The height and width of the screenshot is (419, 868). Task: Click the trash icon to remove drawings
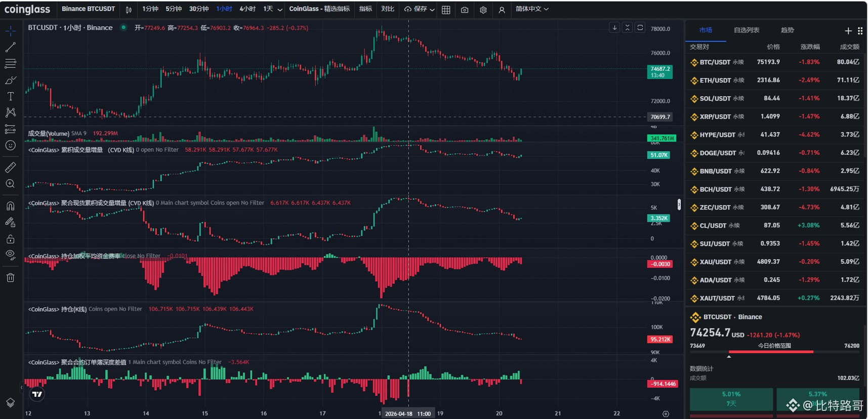[10, 277]
